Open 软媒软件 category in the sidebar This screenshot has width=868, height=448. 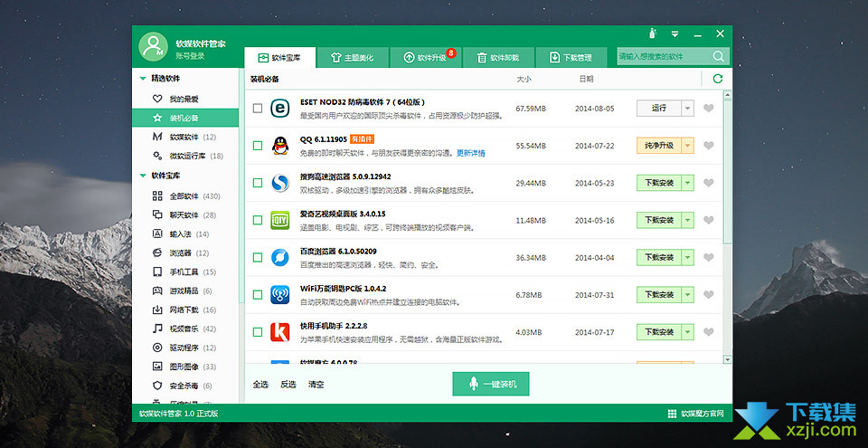click(184, 137)
